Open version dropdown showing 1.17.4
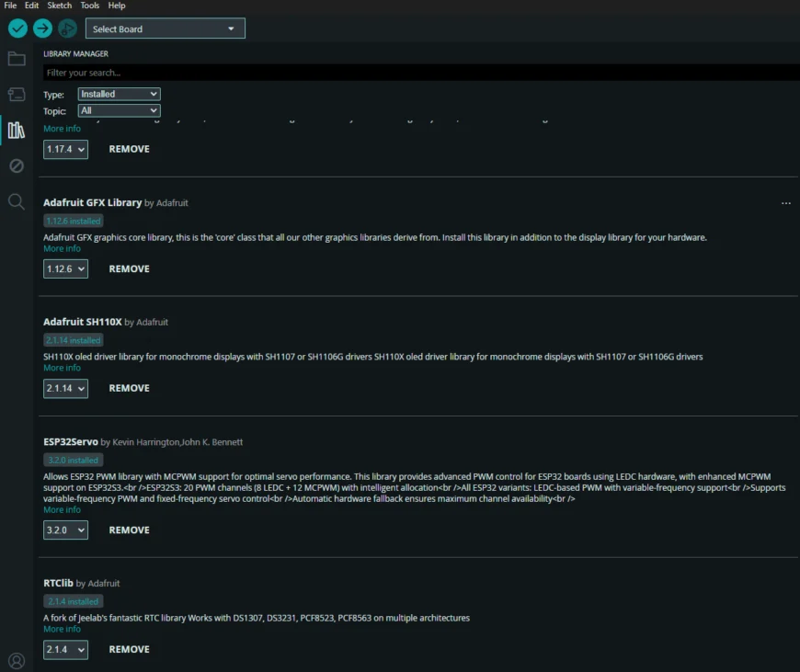 tap(66, 150)
